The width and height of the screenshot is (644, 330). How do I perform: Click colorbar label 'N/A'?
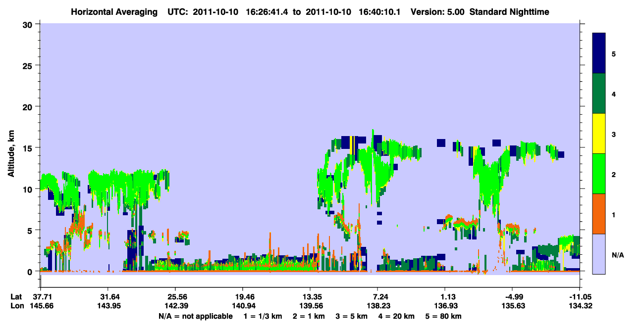tap(618, 255)
